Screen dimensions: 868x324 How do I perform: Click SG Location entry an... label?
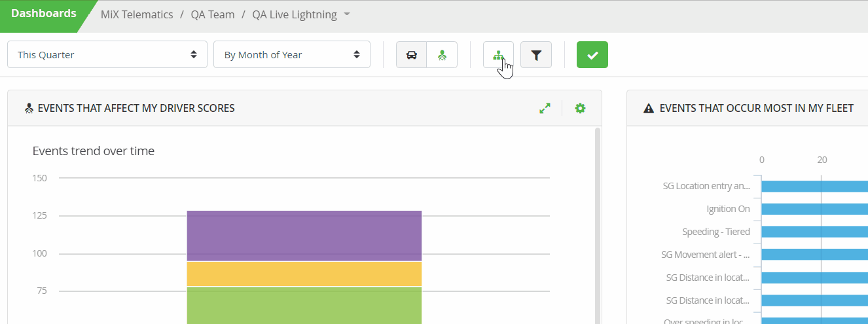[x=706, y=186]
